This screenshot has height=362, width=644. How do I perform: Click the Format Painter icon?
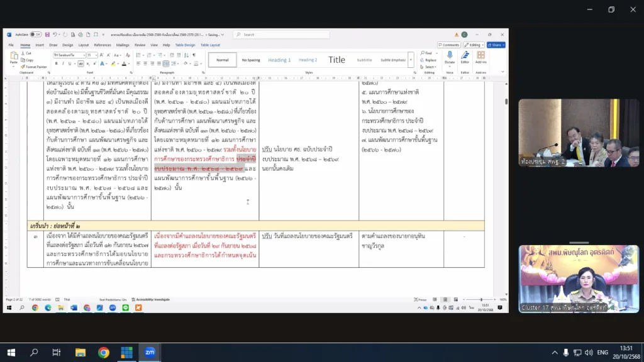click(23, 67)
